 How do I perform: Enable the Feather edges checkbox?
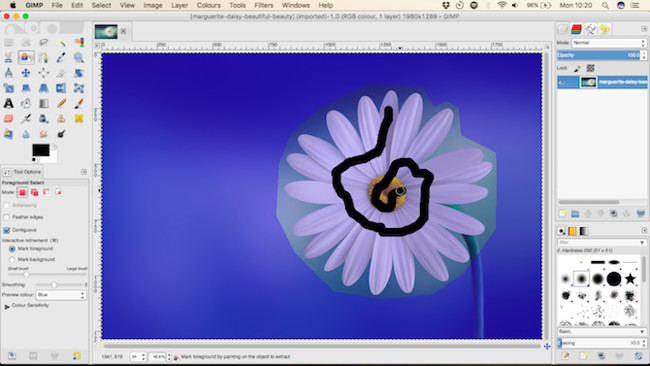[6, 217]
